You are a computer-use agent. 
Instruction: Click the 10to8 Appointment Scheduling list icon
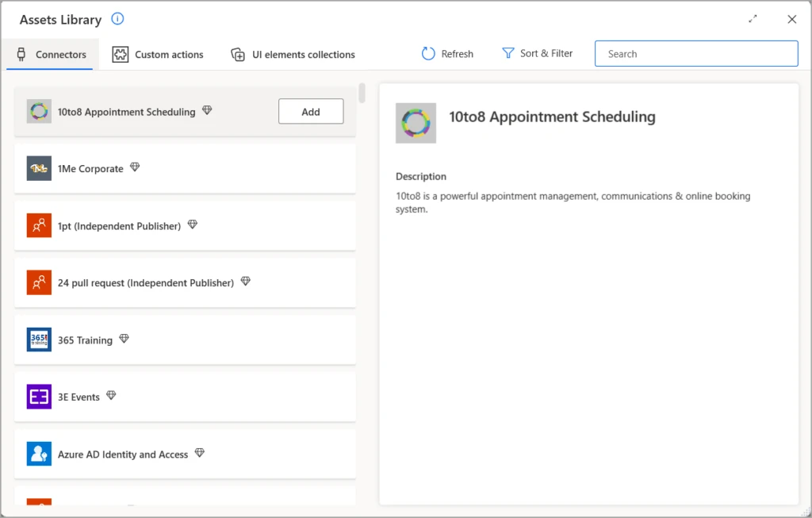(39, 112)
